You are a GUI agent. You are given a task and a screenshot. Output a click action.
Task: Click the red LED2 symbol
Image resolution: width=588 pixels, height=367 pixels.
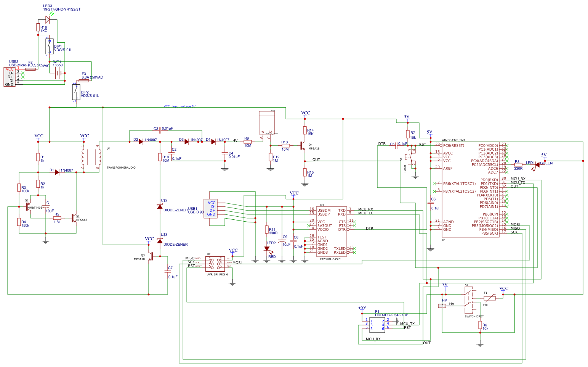click(x=267, y=249)
